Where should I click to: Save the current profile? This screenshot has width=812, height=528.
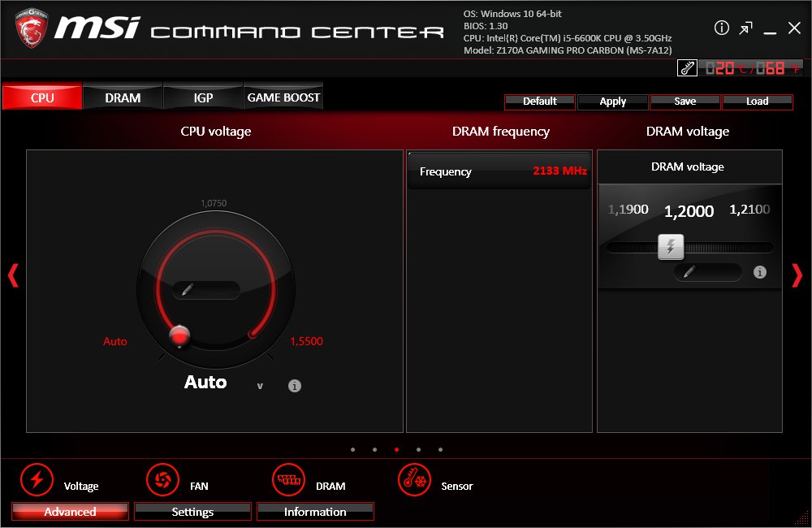[685, 102]
